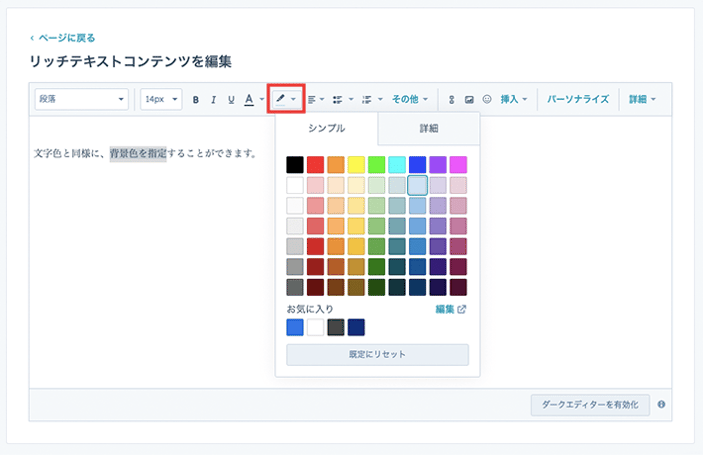Screen dimensions: 703x455
Task: Click the 既定にリセット button
Action: pyautogui.click(x=378, y=355)
